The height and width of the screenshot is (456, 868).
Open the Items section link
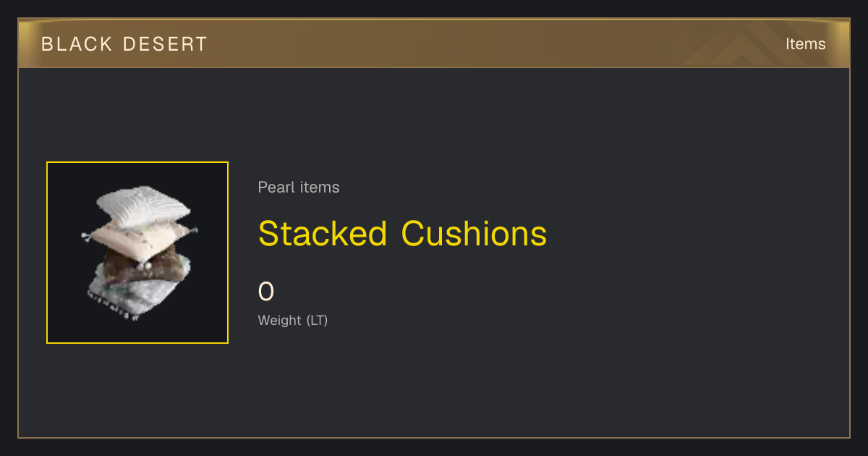(805, 44)
